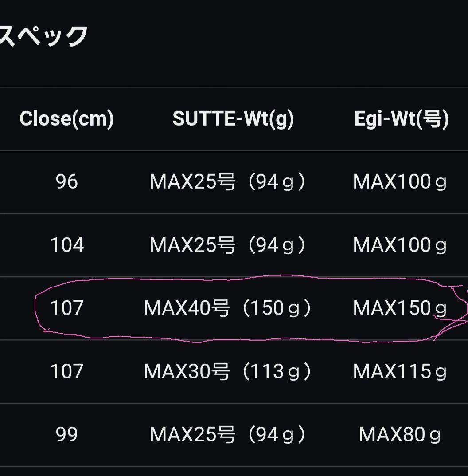Screen dimensions: 468x476
Task: Click MAX25号（94g） in the 104 row
Action: click(228, 245)
